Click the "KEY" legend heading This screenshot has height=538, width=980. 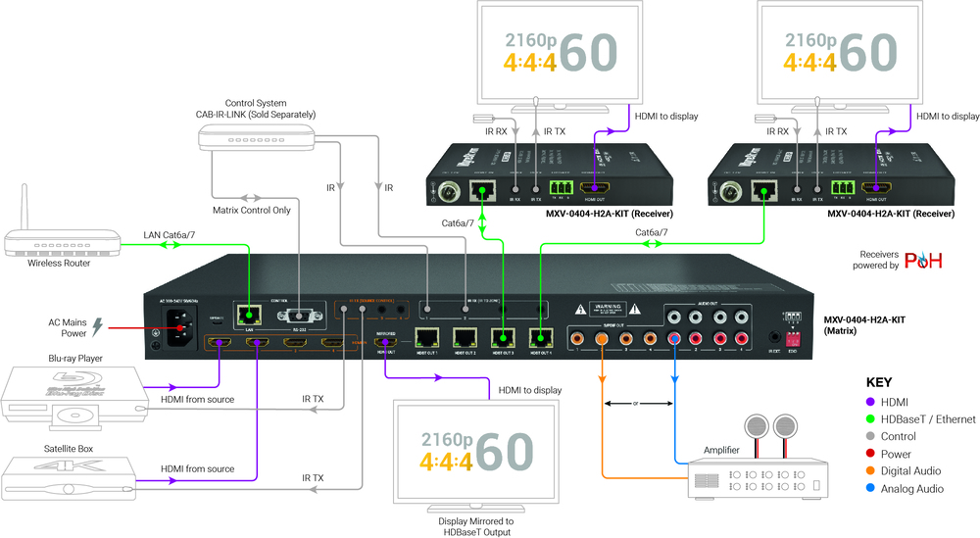pyautogui.click(x=879, y=382)
